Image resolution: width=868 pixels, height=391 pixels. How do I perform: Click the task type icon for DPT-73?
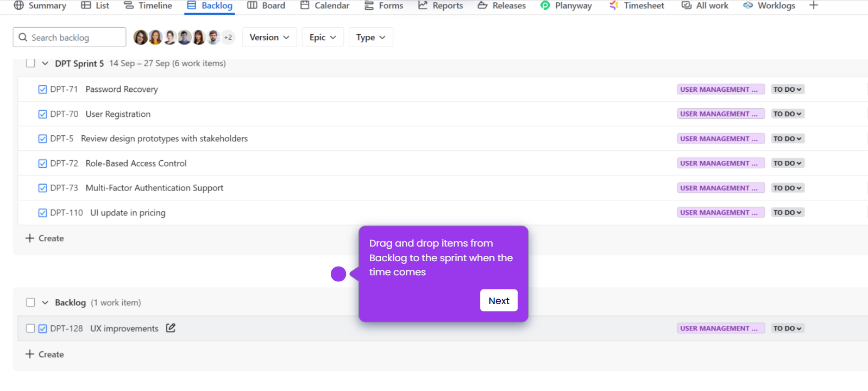(42, 188)
